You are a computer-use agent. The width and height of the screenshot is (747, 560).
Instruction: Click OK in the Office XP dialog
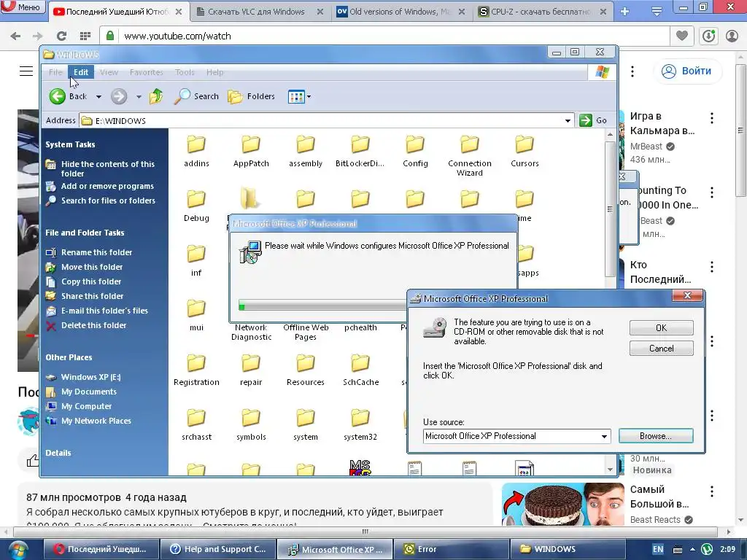pos(661,328)
